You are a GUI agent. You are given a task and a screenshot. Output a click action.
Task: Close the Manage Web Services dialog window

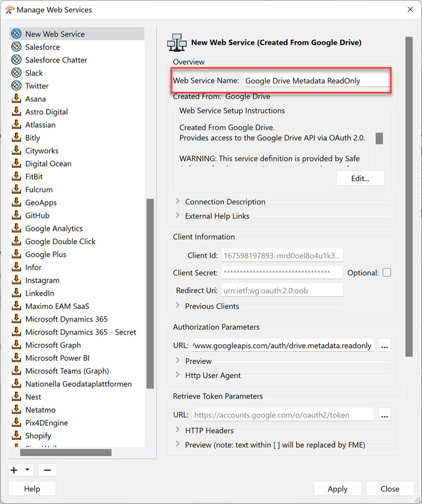pyautogui.click(x=410, y=10)
